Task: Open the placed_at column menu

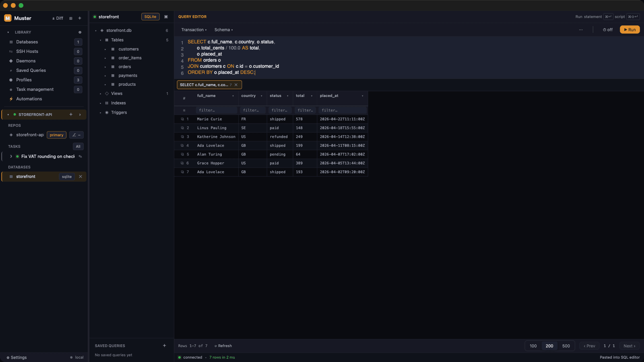Action: [x=363, y=96]
